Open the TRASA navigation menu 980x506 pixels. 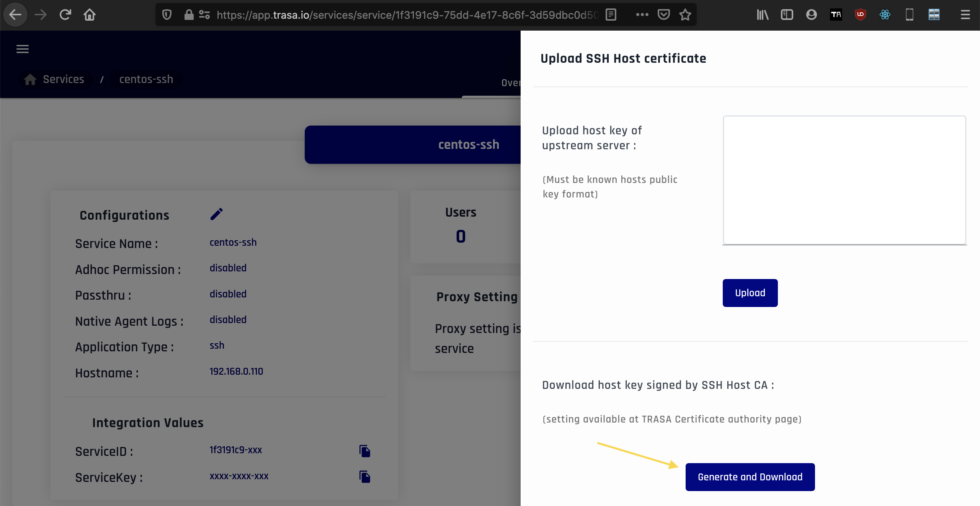[22, 49]
